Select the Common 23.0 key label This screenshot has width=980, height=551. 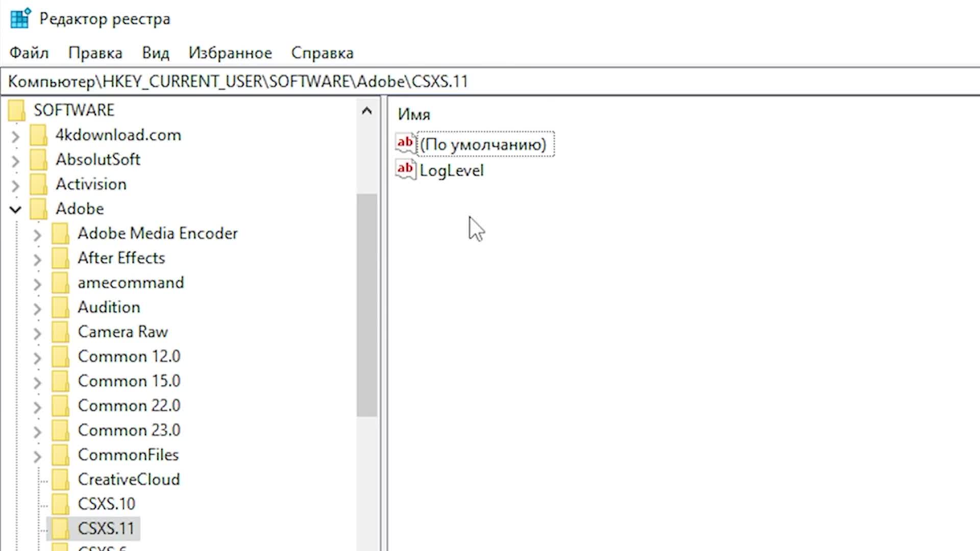[x=129, y=430]
